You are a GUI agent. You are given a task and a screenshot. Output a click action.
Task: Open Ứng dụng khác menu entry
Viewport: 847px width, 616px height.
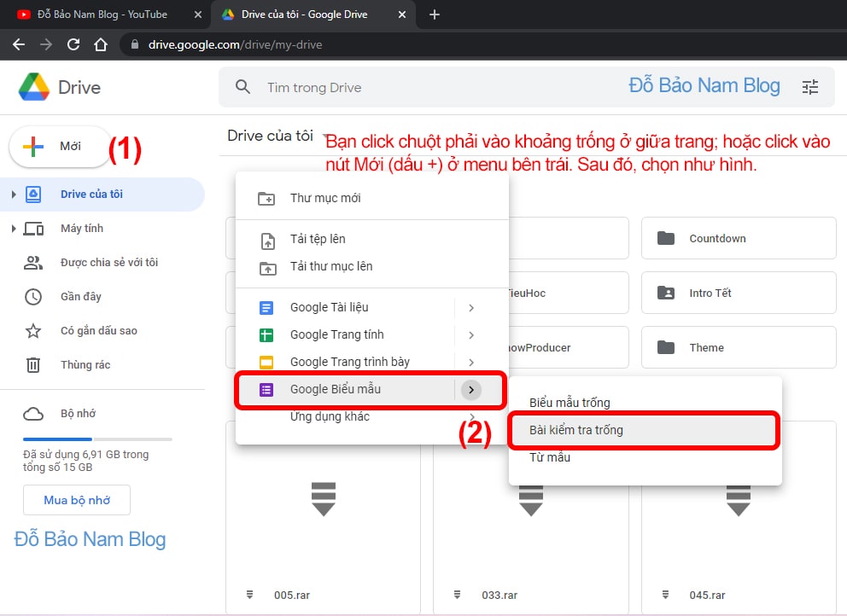(x=372, y=417)
